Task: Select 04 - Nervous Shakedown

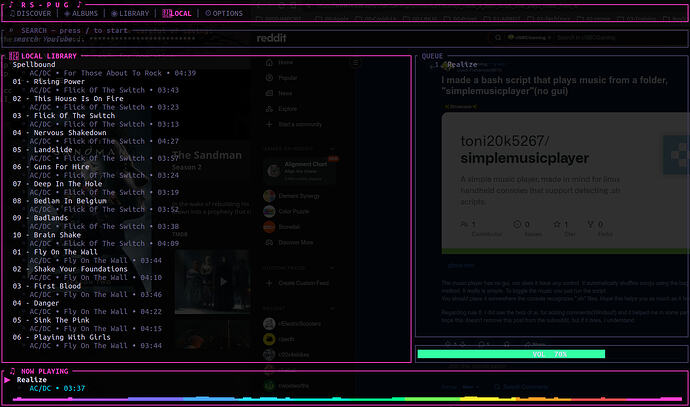Action: (59, 133)
